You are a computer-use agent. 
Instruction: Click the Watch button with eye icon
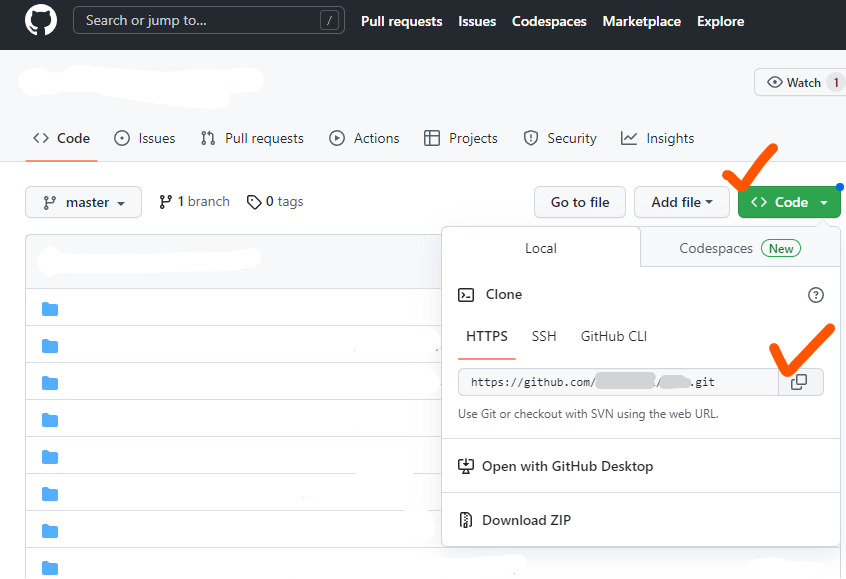pos(800,83)
